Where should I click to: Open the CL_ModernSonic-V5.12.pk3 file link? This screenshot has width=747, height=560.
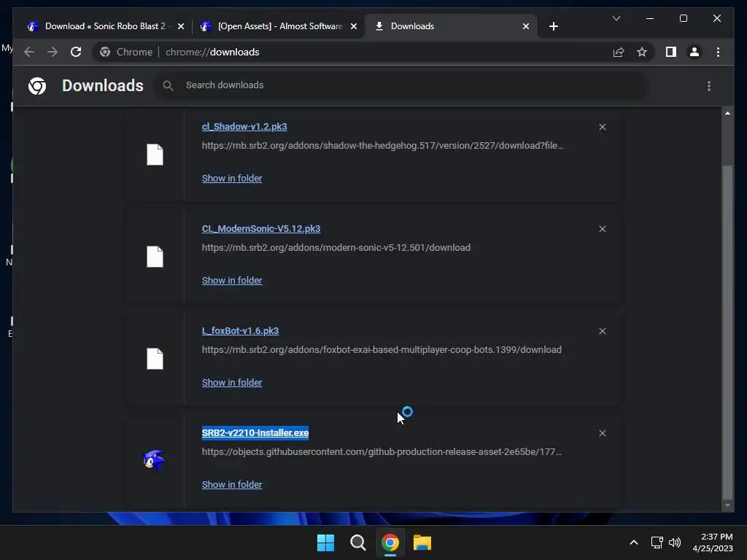coord(261,228)
